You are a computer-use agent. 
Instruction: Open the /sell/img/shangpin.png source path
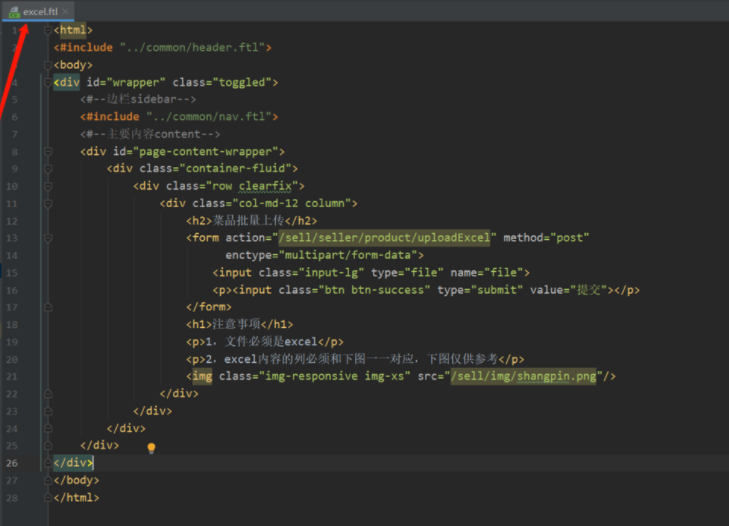524,376
